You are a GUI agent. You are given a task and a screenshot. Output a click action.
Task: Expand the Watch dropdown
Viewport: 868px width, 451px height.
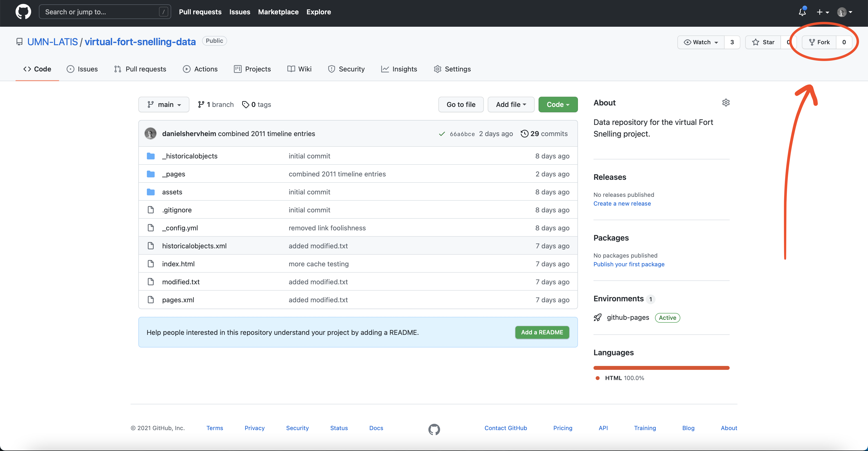click(701, 42)
